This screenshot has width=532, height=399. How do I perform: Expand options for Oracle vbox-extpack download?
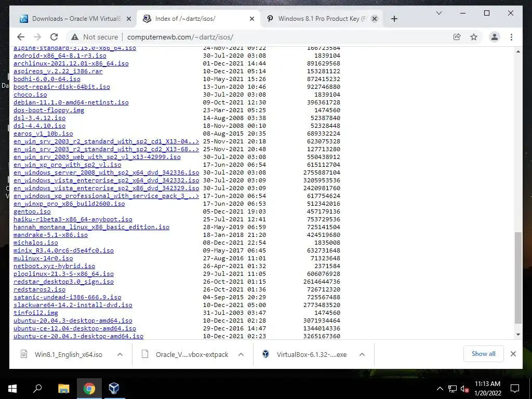241,354
